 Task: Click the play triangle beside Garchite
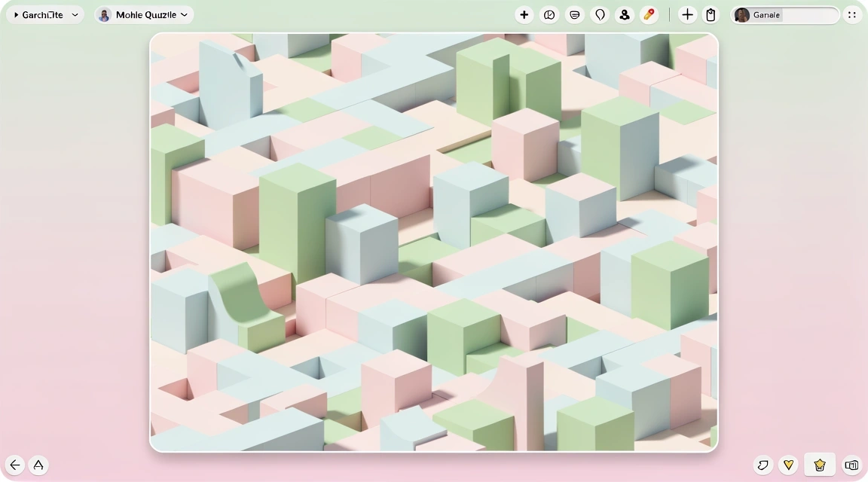tap(17, 15)
